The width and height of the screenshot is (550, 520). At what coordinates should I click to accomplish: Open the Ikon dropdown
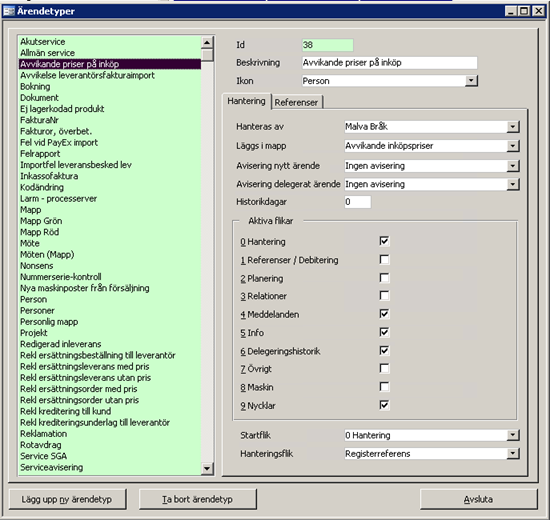(471, 81)
